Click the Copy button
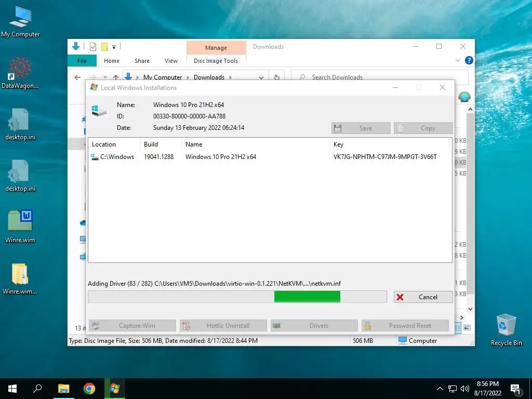Image resolution: width=532 pixels, height=399 pixels. click(423, 128)
